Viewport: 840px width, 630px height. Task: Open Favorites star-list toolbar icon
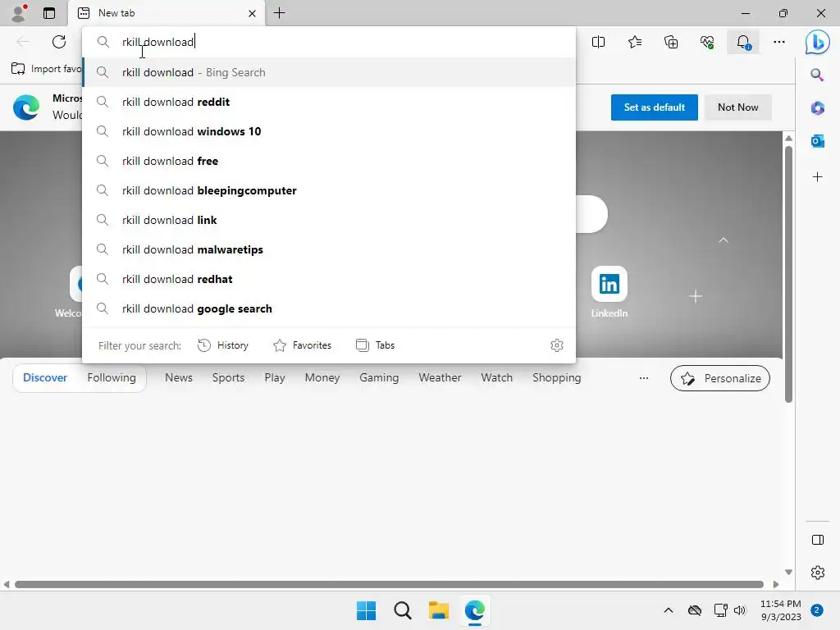(635, 42)
